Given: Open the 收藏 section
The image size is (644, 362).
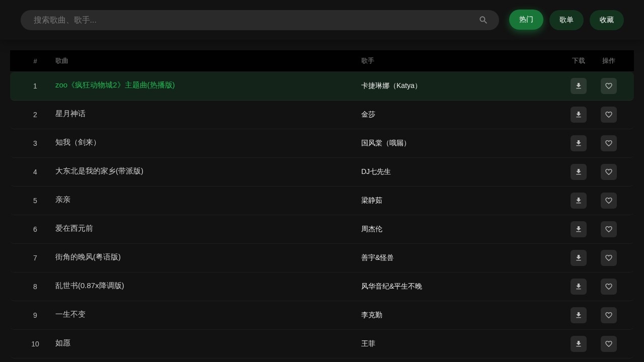Looking at the screenshot, I should click(x=607, y=20).
